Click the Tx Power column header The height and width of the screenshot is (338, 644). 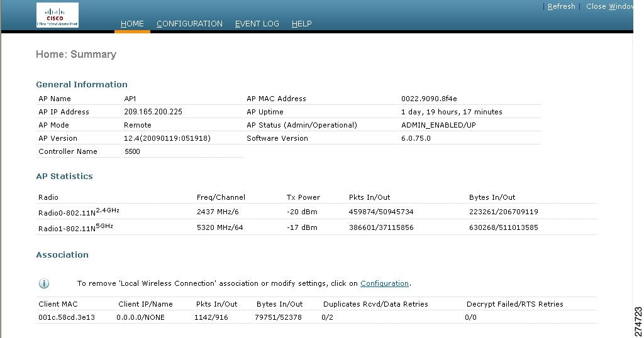point(303,197)
